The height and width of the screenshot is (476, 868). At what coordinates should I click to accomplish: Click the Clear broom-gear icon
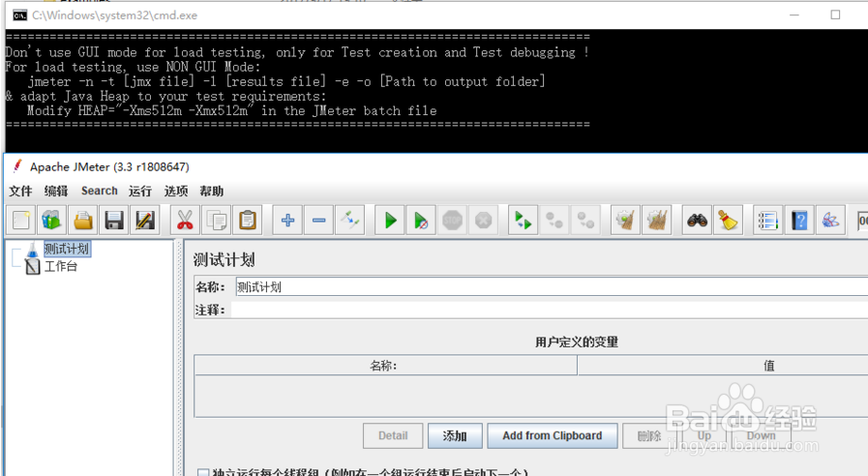[x=625, y=221]
